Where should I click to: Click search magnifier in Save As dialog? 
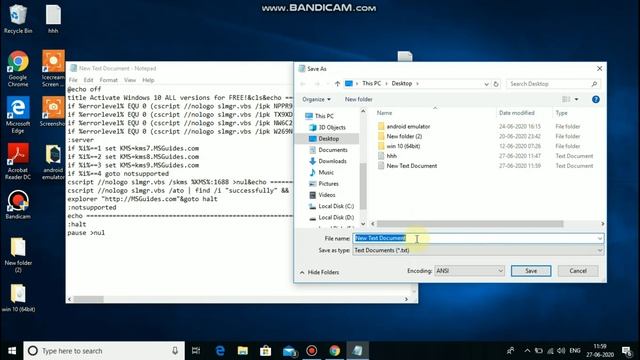click(594, 84)
